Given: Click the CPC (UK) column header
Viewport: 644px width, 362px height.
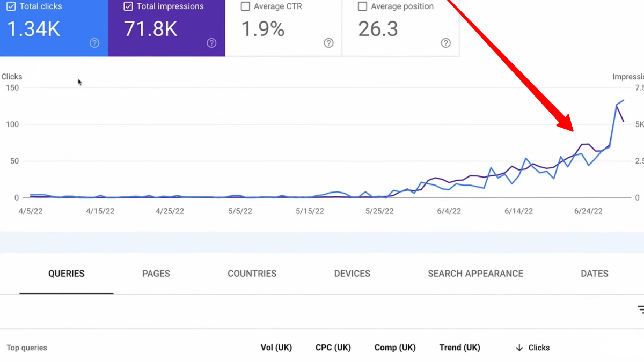Looking at the screenshot, I should click(333, 348).
